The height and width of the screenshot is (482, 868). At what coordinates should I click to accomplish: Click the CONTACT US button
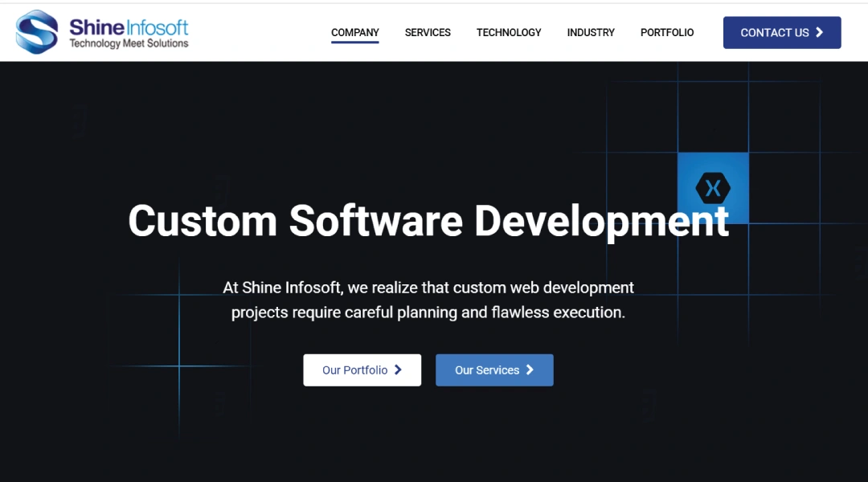(x=781, y=33)
